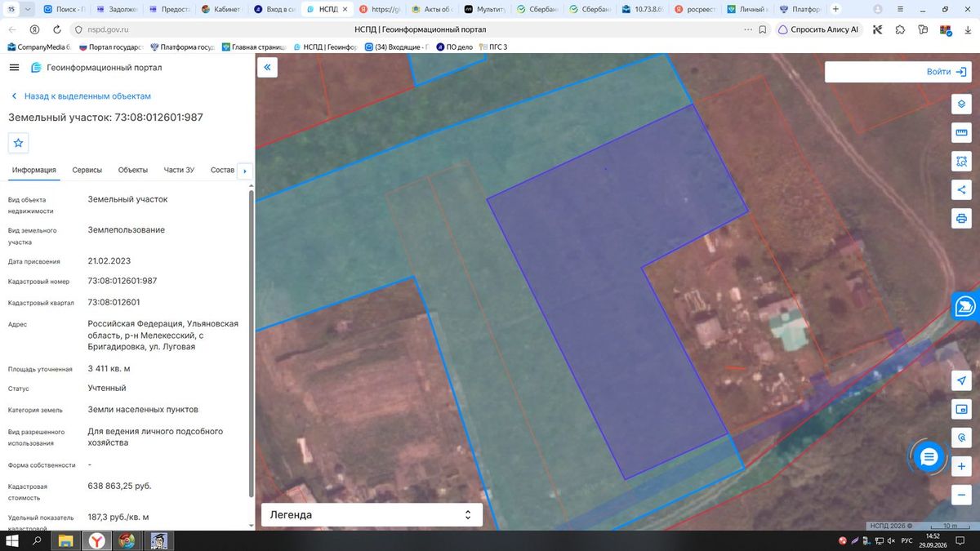980x551 pixels.
Task: Share the map via share icon
Action: pos(961,190)
